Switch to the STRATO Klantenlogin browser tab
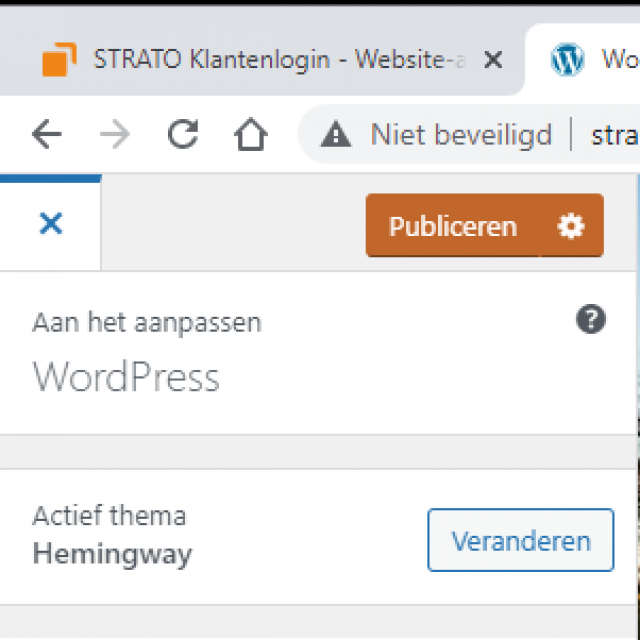This screenshot has height=640, width=640. point(261,60)
